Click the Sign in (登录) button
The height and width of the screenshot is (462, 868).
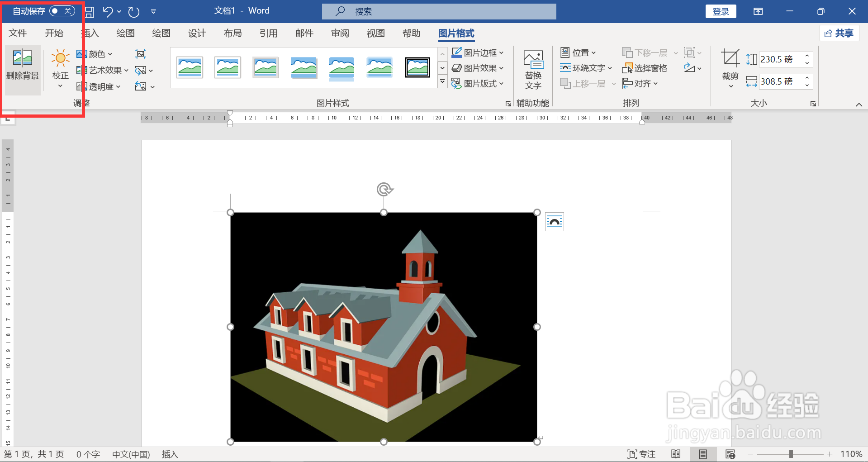coord(721,12)
